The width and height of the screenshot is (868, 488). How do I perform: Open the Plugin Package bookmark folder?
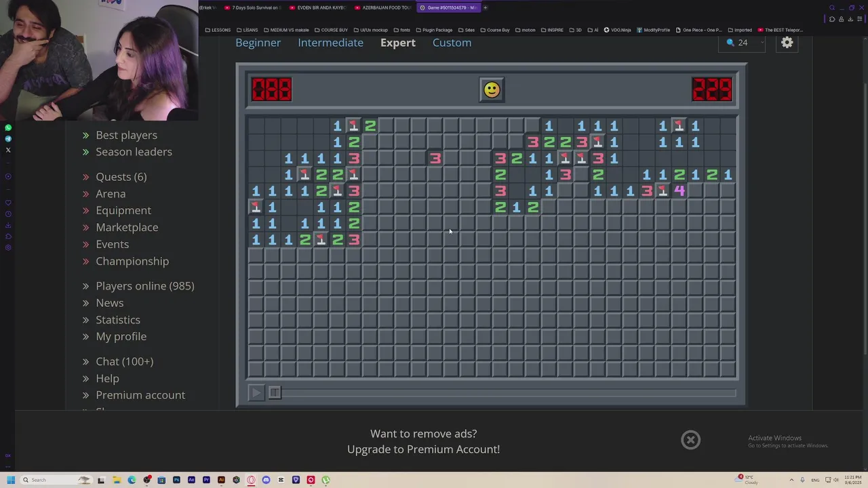click(433, 30)
